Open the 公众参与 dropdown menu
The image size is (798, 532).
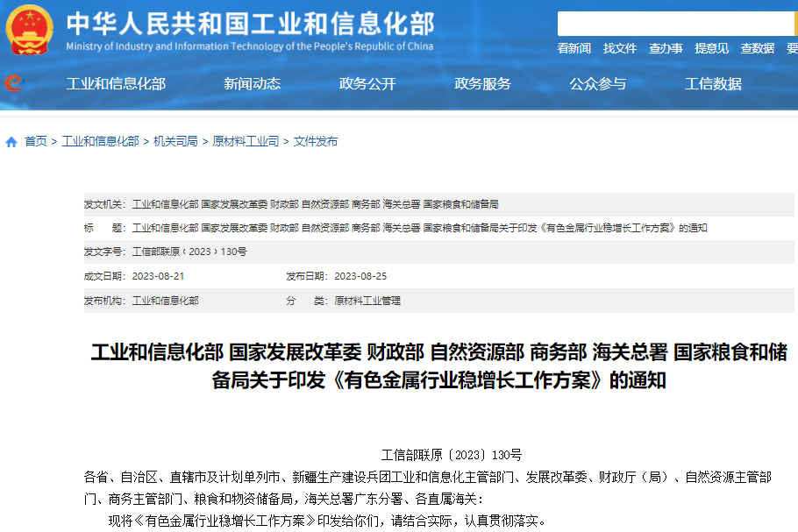coord(597,84)
